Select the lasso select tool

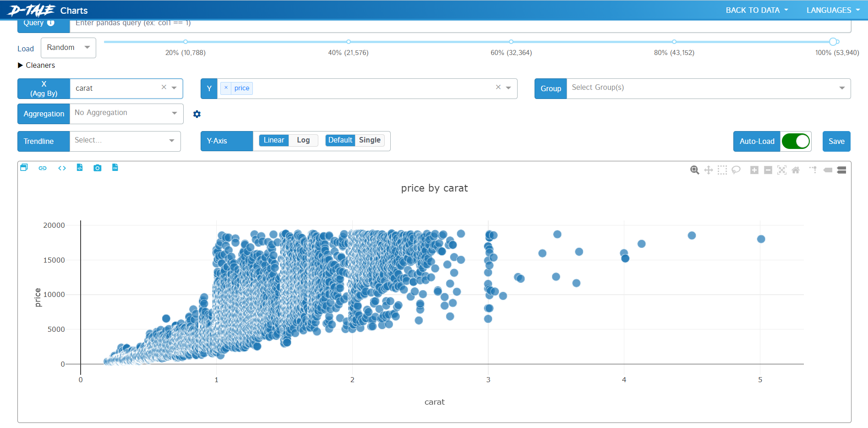click(736, 170)
